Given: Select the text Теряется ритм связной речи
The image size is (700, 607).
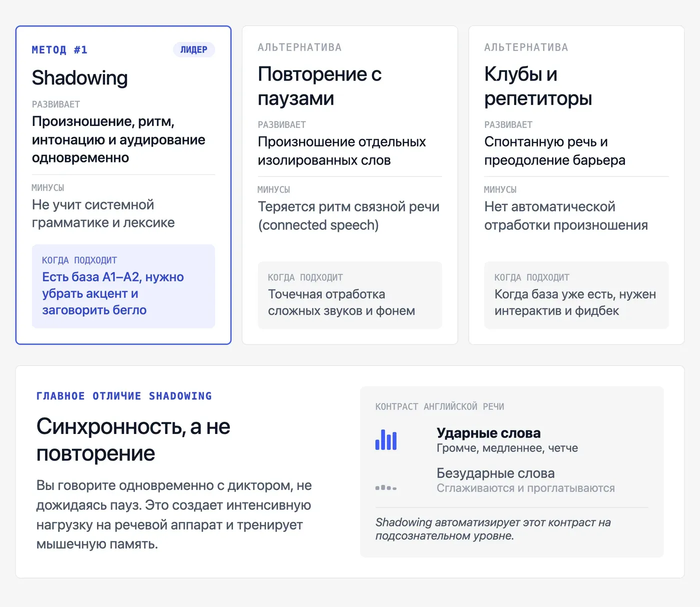Looking at the screenshot, I should tap(349, 216).
